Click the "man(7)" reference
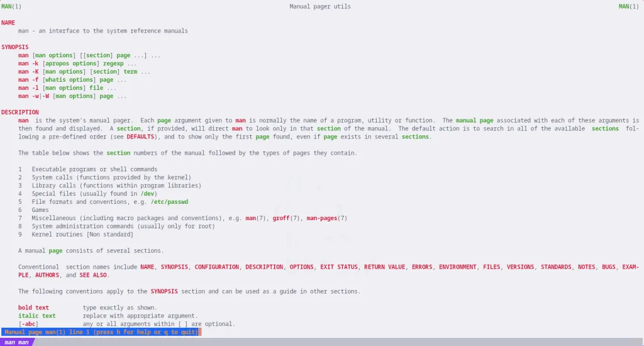The width and height of the screenshot is (644, 346). [256, 218]
